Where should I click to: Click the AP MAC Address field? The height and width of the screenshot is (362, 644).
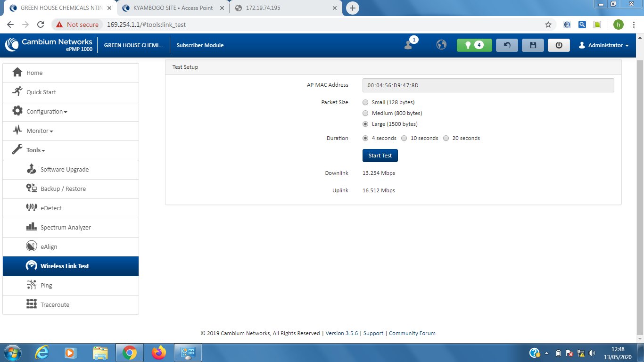click(488, 85)
